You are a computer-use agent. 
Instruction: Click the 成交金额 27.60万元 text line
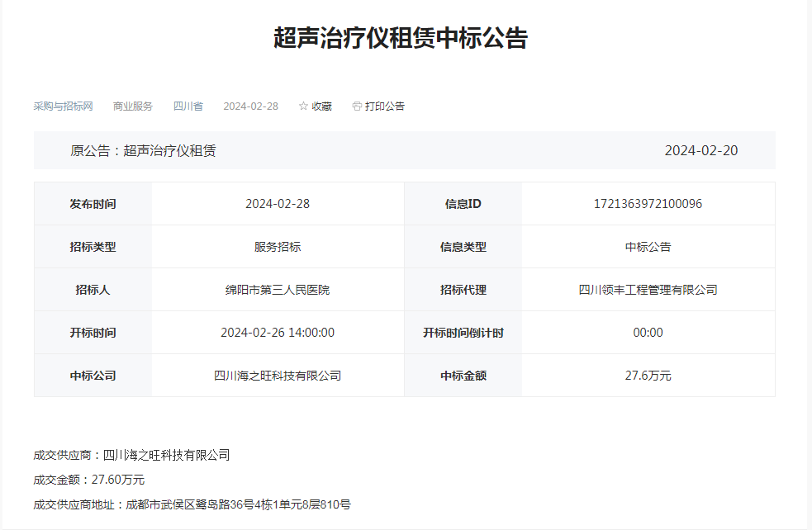point(89,480)
